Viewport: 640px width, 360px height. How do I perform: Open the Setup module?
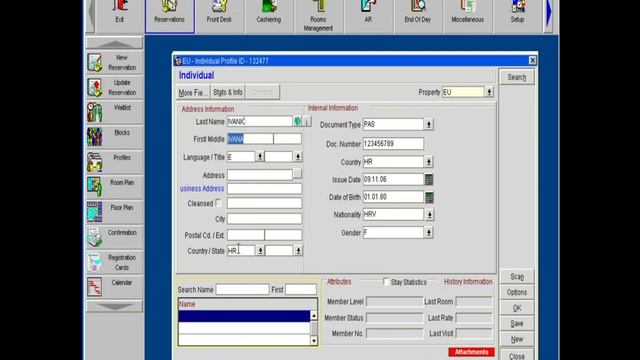[x=517, y=16]
